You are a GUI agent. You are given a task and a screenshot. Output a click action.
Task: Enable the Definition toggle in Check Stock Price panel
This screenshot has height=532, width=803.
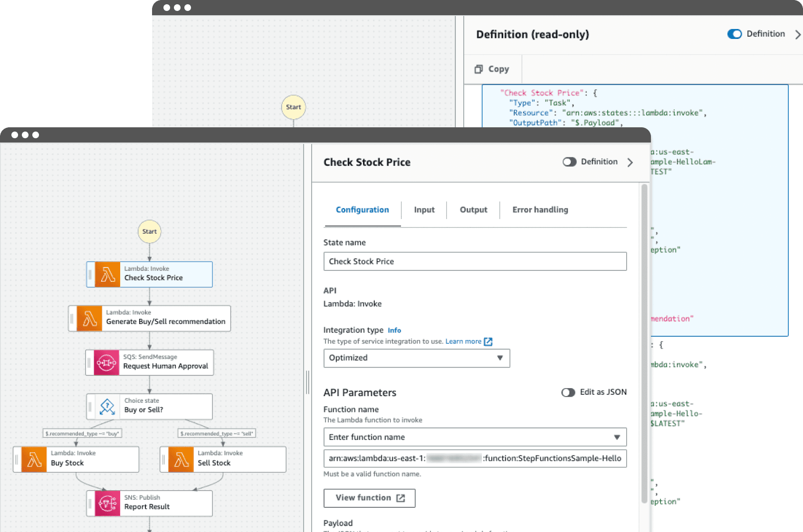pyautogui.click(x=569, y=162)
